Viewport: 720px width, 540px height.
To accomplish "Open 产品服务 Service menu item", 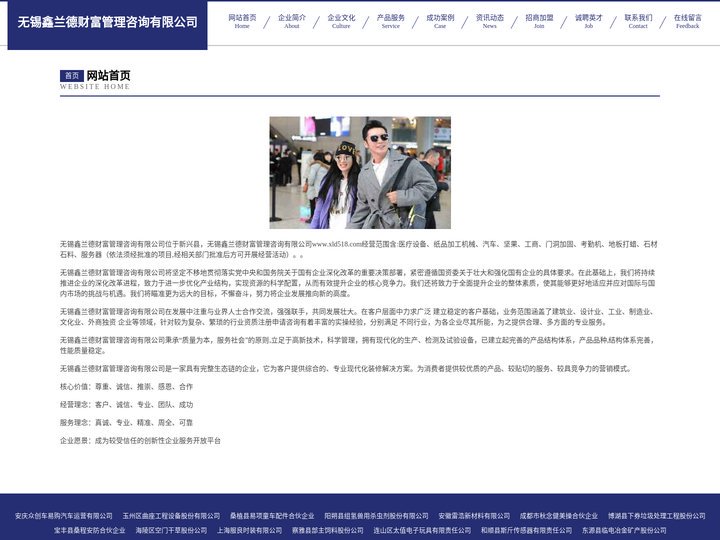I will [x=391, y=21].
